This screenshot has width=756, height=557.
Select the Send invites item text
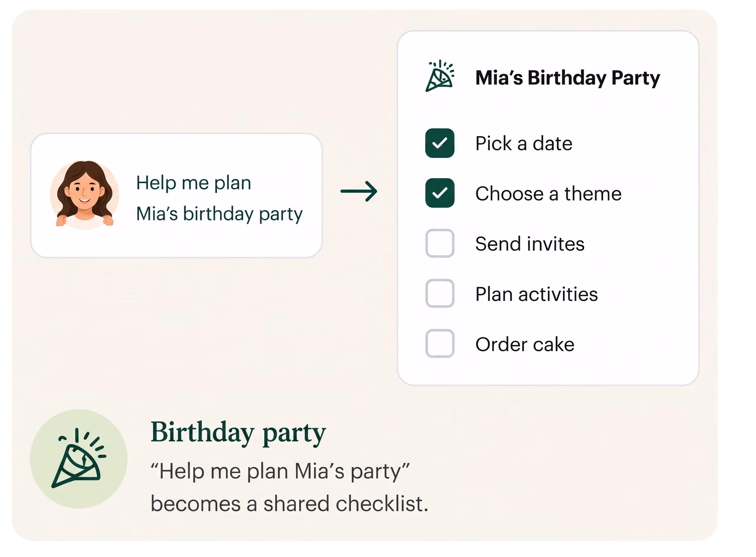530,243
